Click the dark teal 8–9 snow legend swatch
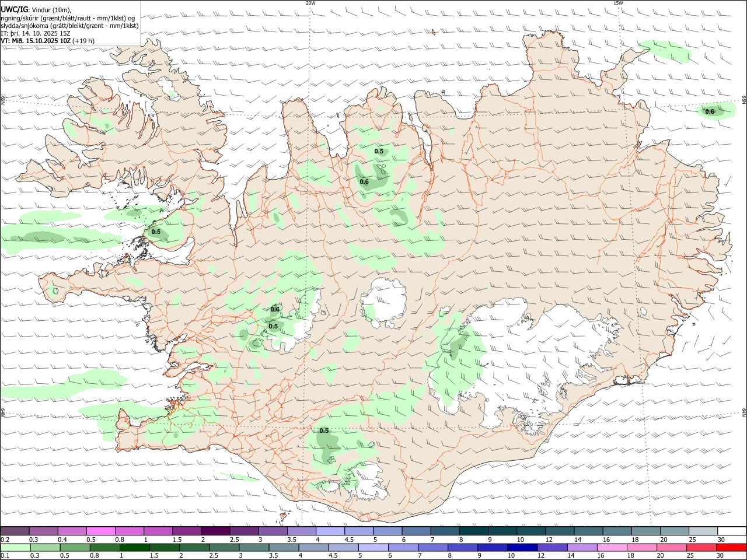The width and height of the screenshot is (747, 560). [x=473, y=531]
